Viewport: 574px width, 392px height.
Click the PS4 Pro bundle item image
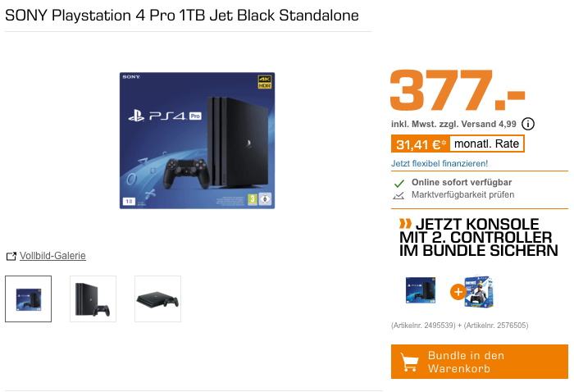(x=421, y=290)
